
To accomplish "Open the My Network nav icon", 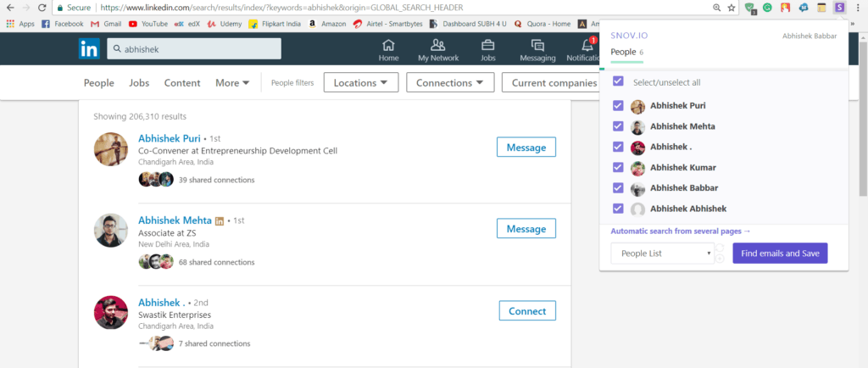I will pyautogui.click(x=438, y=50).
